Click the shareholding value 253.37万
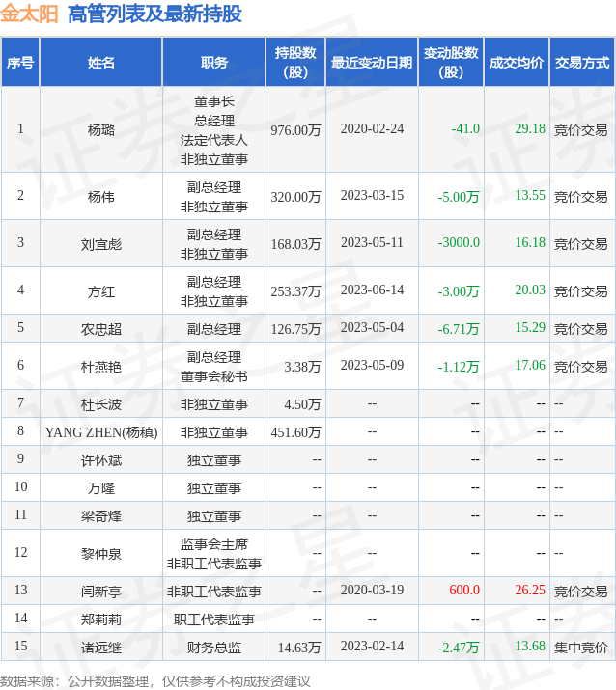Screen dimensions: 616x690 [x=295, y=290]
